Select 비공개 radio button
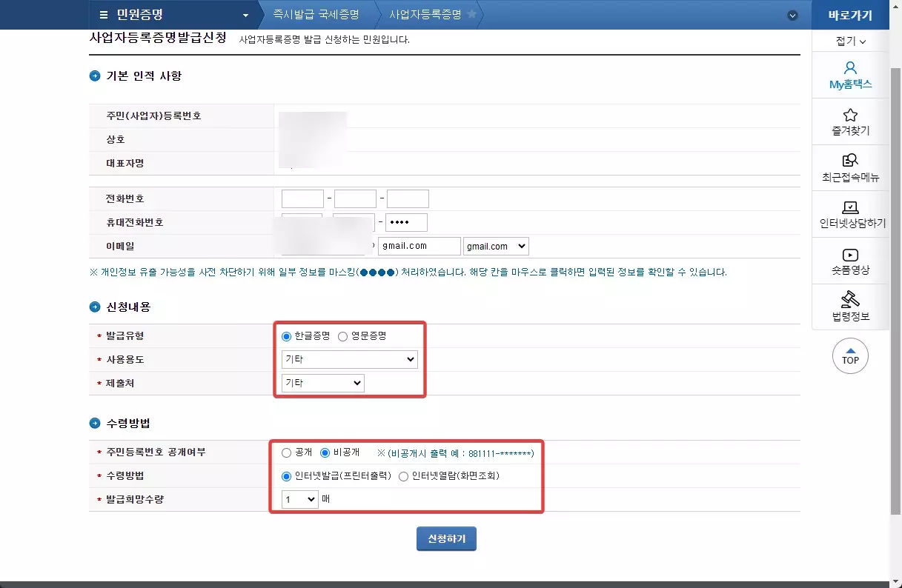Screen dimensions: 902x588 click(x=324, y=452)
